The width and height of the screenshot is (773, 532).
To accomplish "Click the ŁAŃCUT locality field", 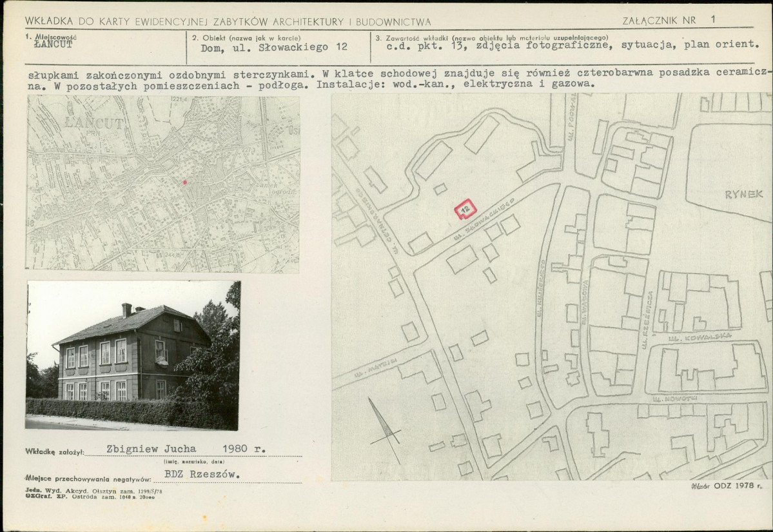I will 54,44.
